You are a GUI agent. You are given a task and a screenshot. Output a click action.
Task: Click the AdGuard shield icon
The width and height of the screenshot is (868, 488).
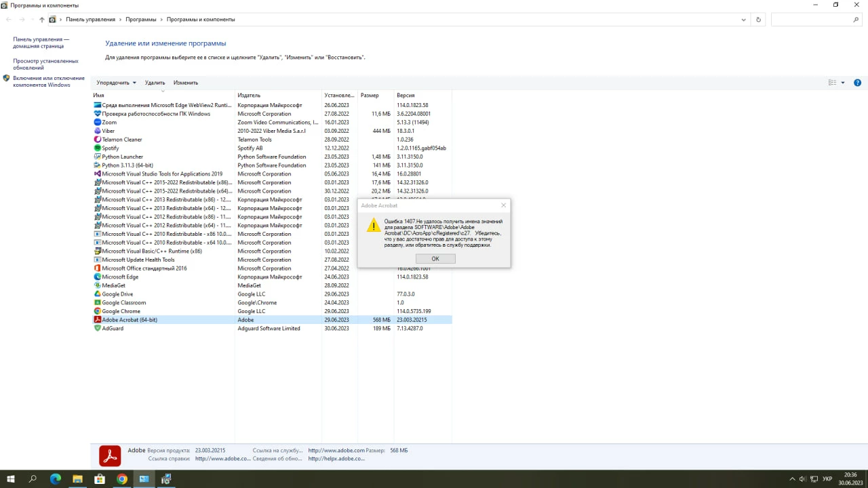coord(97,328)
